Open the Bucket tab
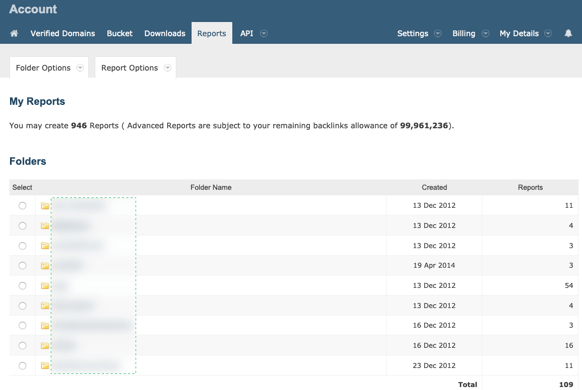 (120, 33)
